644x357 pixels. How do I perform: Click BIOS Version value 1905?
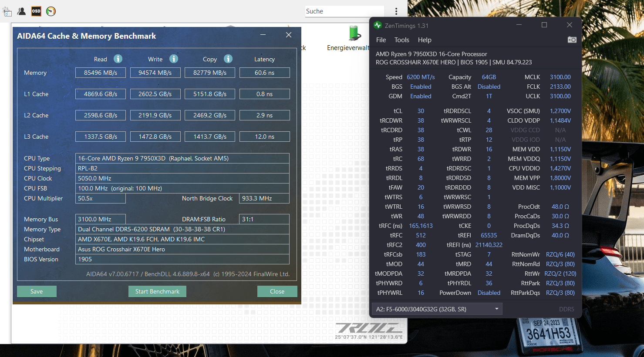point(182,259)
